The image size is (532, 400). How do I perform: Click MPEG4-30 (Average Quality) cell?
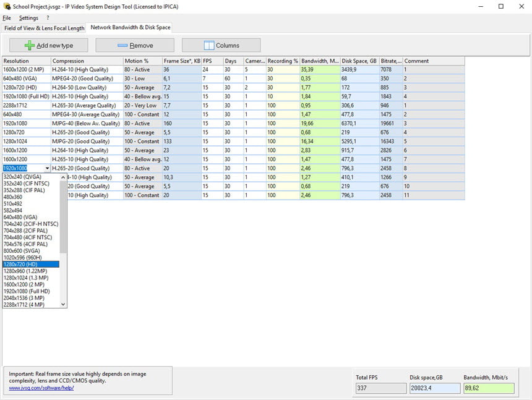pyautogui.click(x=87, y=114)
